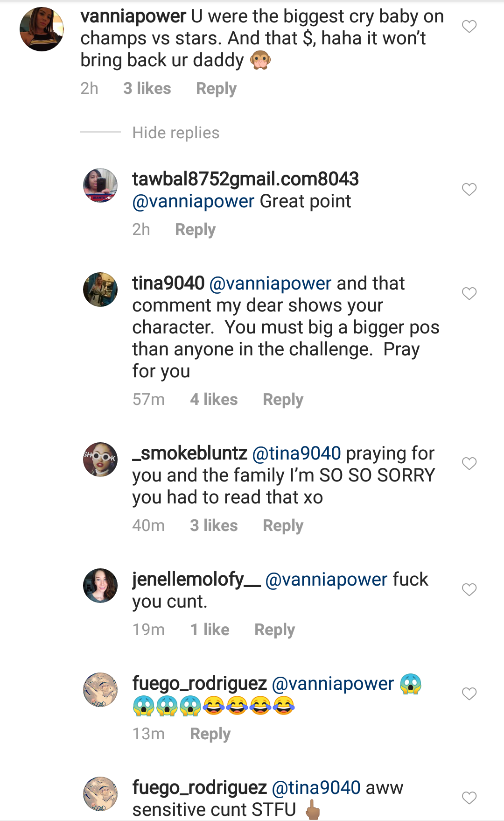This screenshot has height=821, width=504.
Task: Tap the heart beside tawbal8752gmail.com8043's reply
Action: point(469,189)
